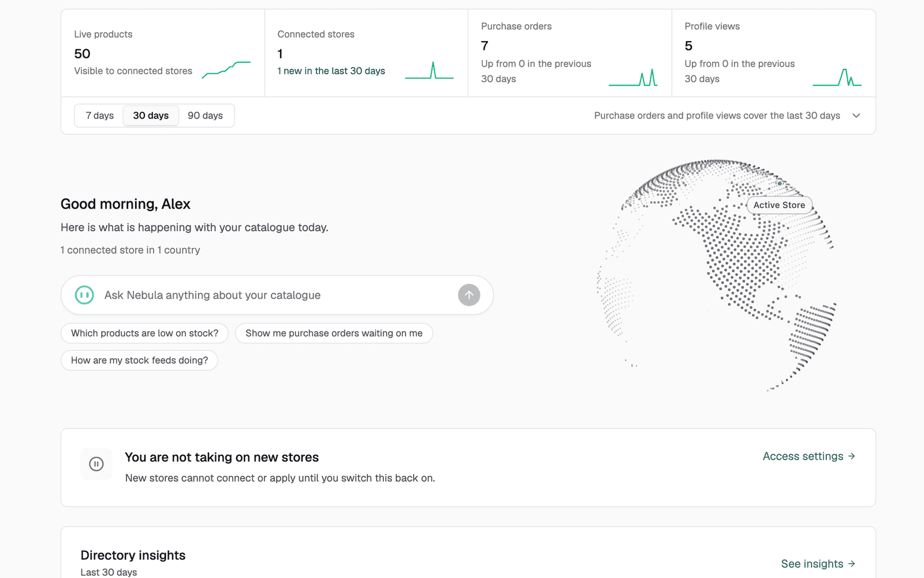This screenshot has width=924, height=578.
Task: Choose 'Which products are low on stock?' suggestion
Action: 144,333
